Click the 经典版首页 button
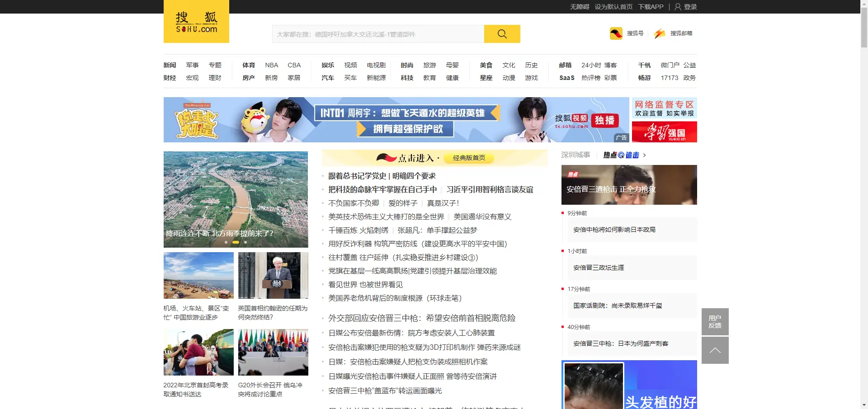 point(468,158)
